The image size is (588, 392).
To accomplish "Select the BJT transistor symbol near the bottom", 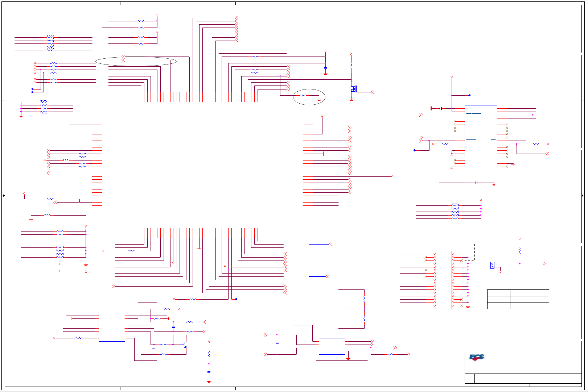I will pos(184,345).
